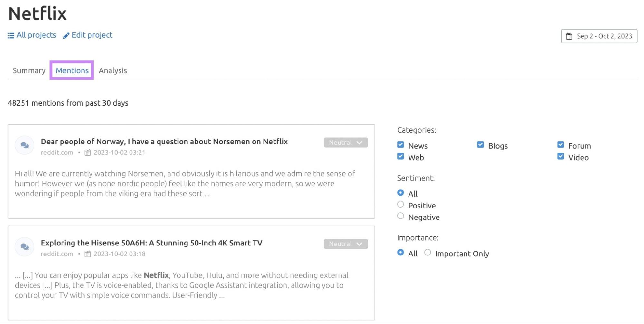Uncheck the Blogs category filter
Viewport: 644px width, 324px height.
click(x=480, y=144)
